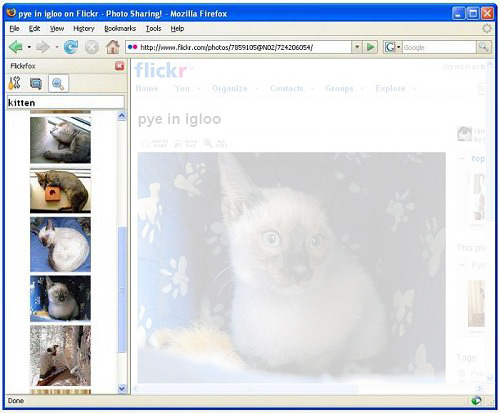500x413 pixels.
Task: Open the Bookmarks menu
Action: tap(120, 29)
